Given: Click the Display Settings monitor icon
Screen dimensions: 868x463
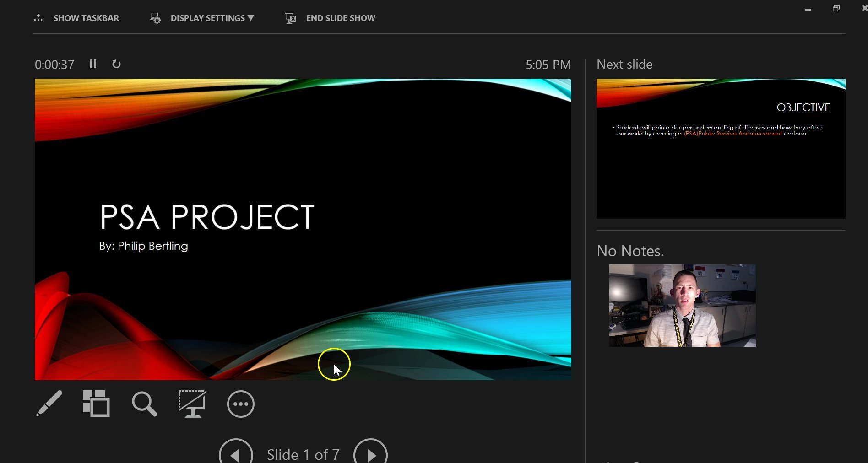Looking at the screenshot, I should click(x=155, y=18).
